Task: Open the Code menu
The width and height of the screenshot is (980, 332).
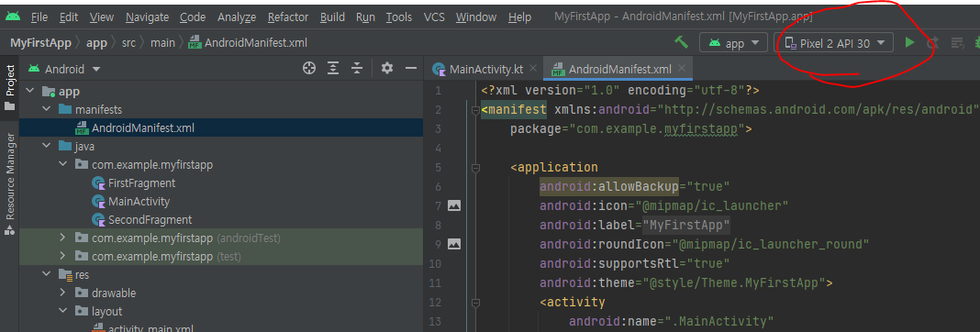Action: [193, 17]
